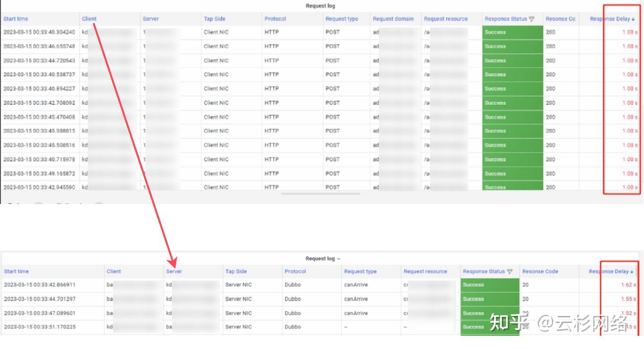The image size is (644, 349).
Task: Click the Start time header in lower table
Action: tap(17, 272)
